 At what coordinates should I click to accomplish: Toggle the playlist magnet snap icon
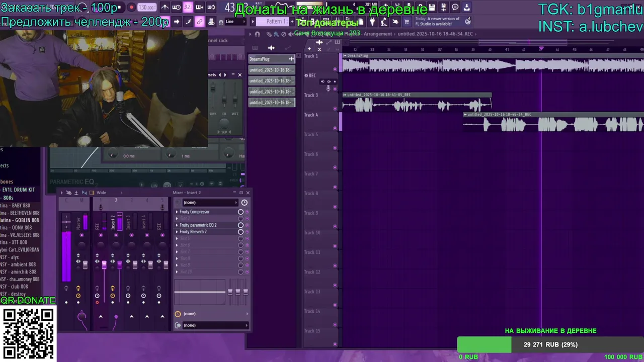258,34
